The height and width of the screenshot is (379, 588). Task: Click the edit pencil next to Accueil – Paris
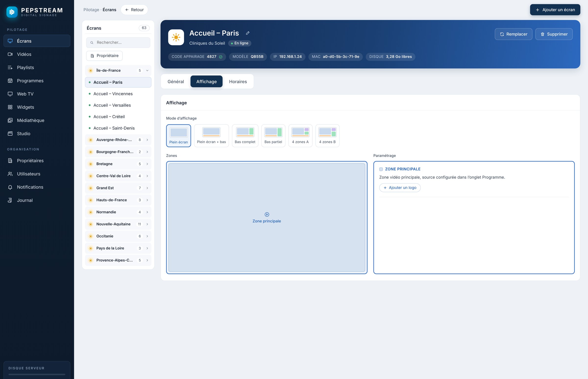pyautogui.click(x=248, y=33)
